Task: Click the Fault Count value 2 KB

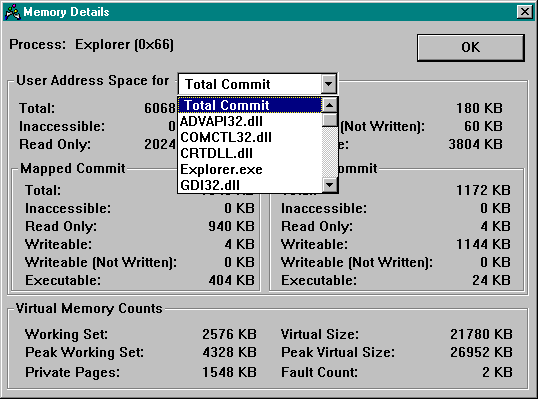Action: coord(497,372)
